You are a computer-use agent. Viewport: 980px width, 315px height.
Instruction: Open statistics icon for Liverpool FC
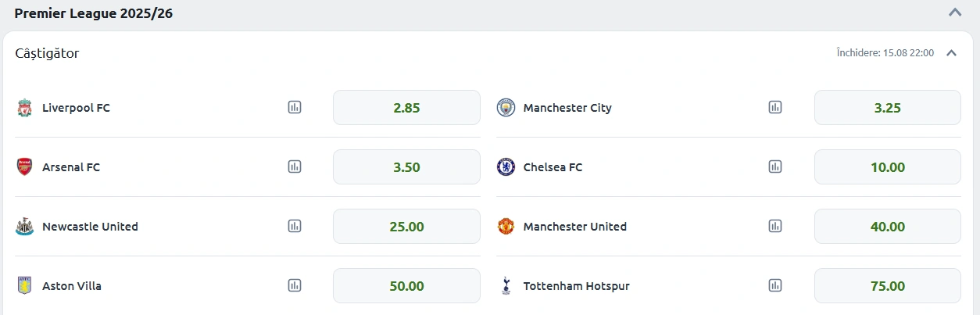[x=295, y=107]
